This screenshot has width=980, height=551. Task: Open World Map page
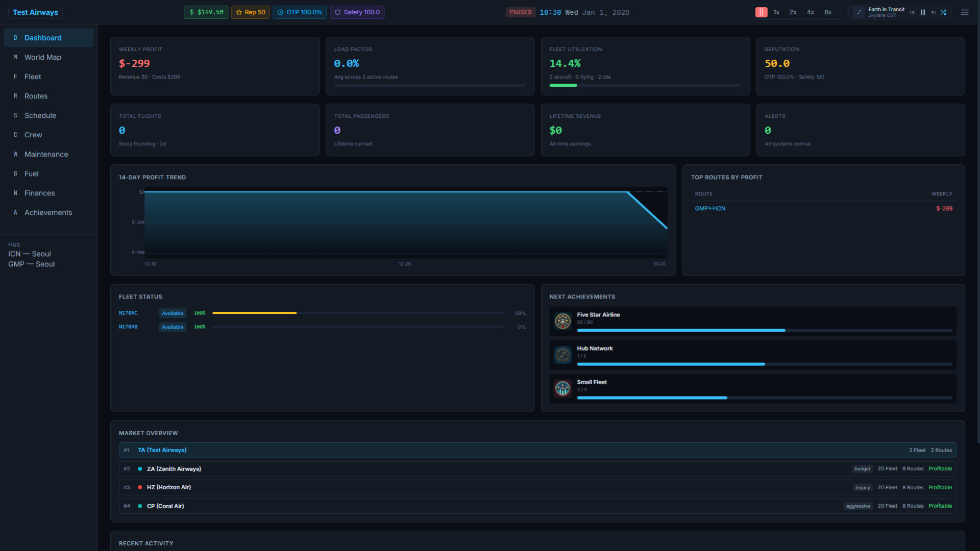48,57
